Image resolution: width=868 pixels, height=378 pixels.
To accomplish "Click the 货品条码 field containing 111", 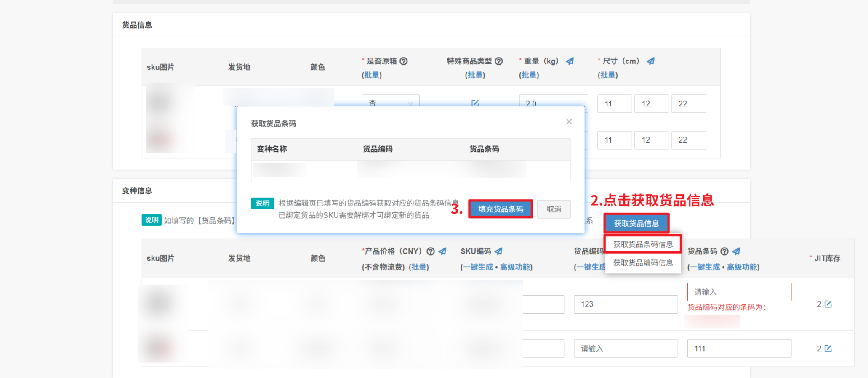I will pos(739,348).
